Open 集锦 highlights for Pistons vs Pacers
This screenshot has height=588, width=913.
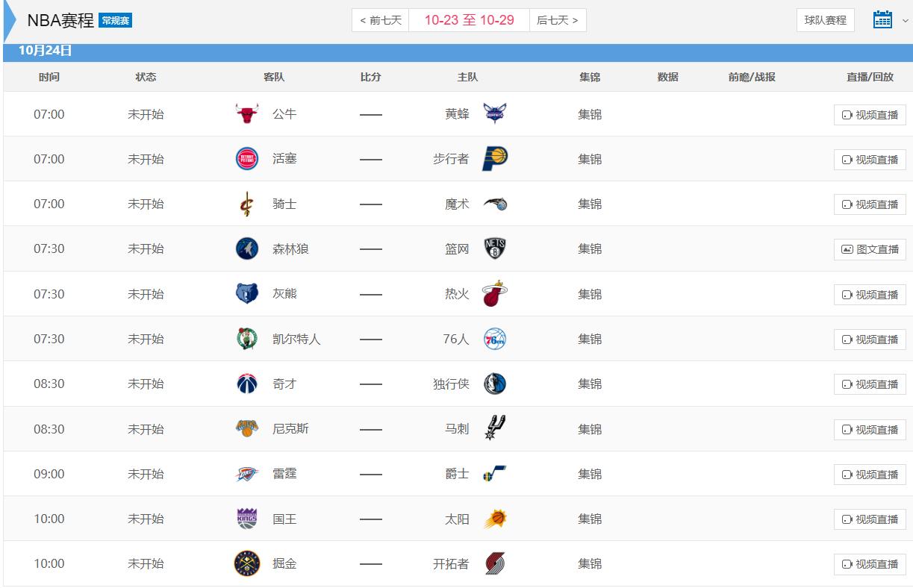click(590, 159)
